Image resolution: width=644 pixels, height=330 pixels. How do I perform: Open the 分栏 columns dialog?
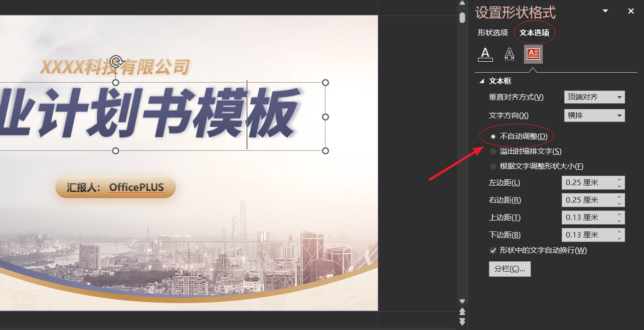click(510, 269)
